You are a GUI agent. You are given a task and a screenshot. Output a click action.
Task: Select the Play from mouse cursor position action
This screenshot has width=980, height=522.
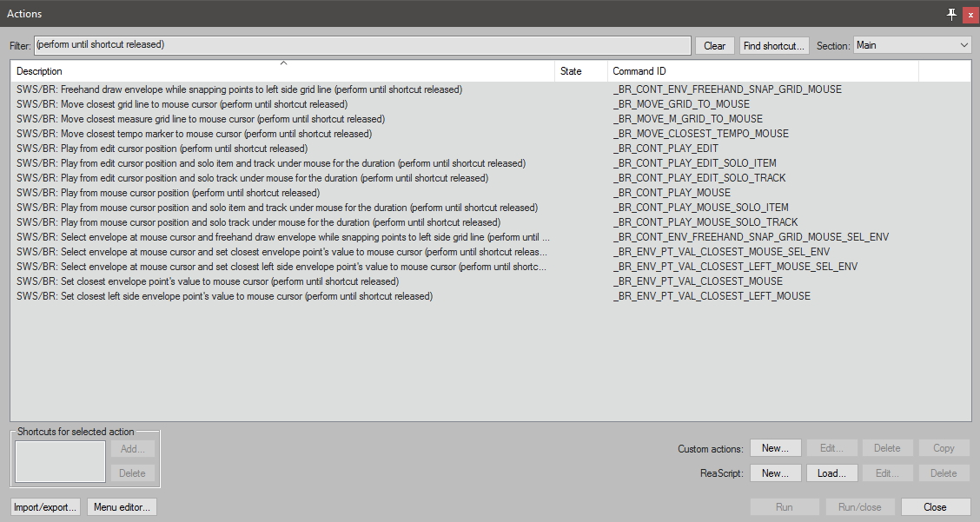pos(168,193)
